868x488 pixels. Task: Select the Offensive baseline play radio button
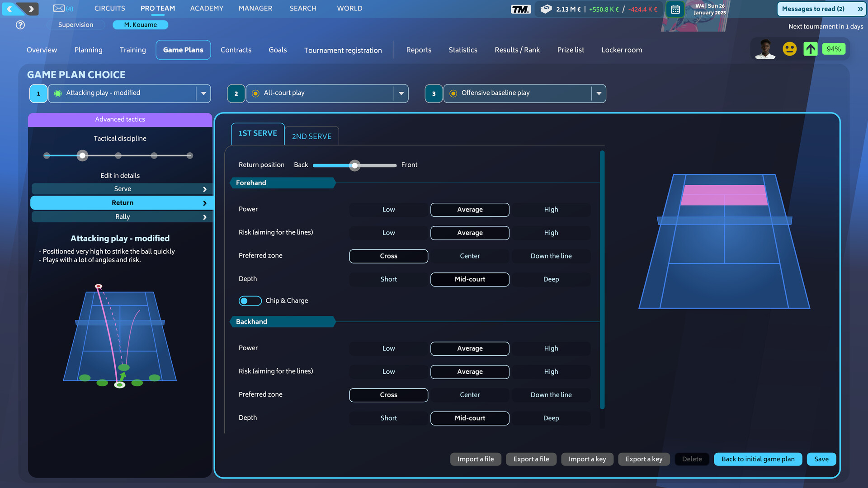(453, 94)
